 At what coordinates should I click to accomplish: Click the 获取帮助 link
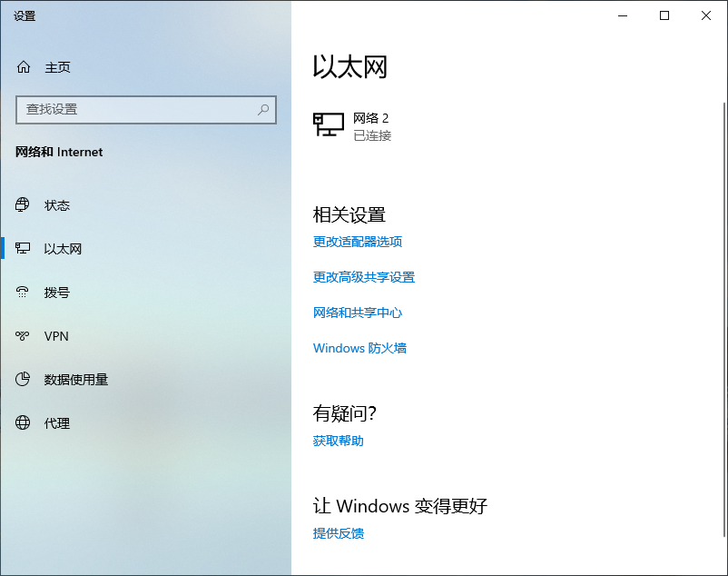339,441
